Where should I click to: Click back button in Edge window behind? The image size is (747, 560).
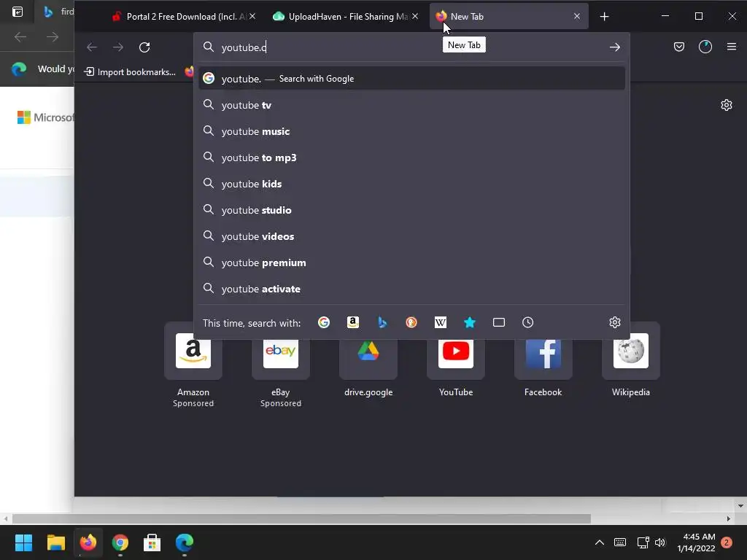pos(20,36)
